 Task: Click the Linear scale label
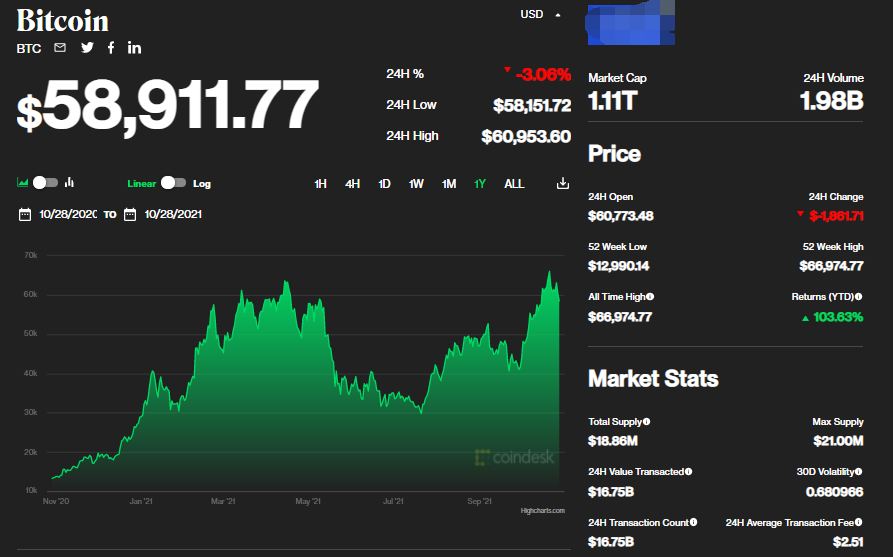click(142, 183)
